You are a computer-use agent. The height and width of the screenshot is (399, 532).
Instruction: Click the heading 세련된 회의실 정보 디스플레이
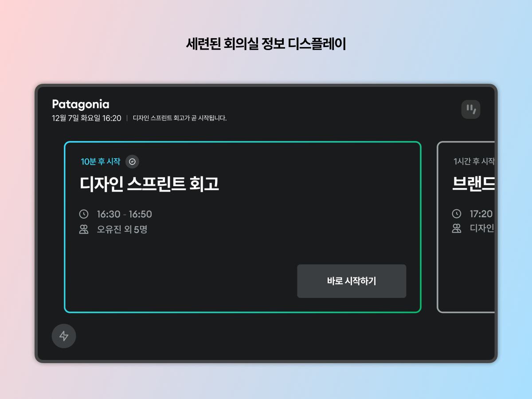click(266, 44)
